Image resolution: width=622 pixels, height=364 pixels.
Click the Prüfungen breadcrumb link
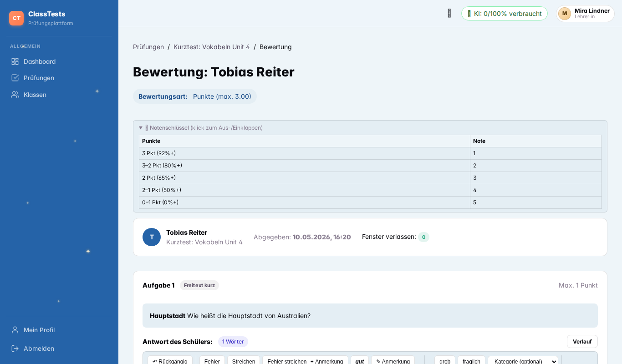click(148, 47)
